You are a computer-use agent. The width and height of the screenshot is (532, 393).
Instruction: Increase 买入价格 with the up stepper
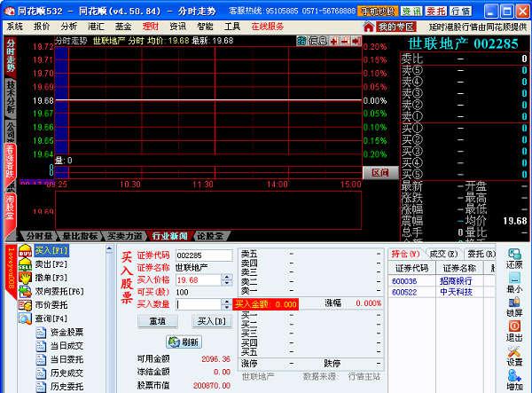click(x=227, y=278)
